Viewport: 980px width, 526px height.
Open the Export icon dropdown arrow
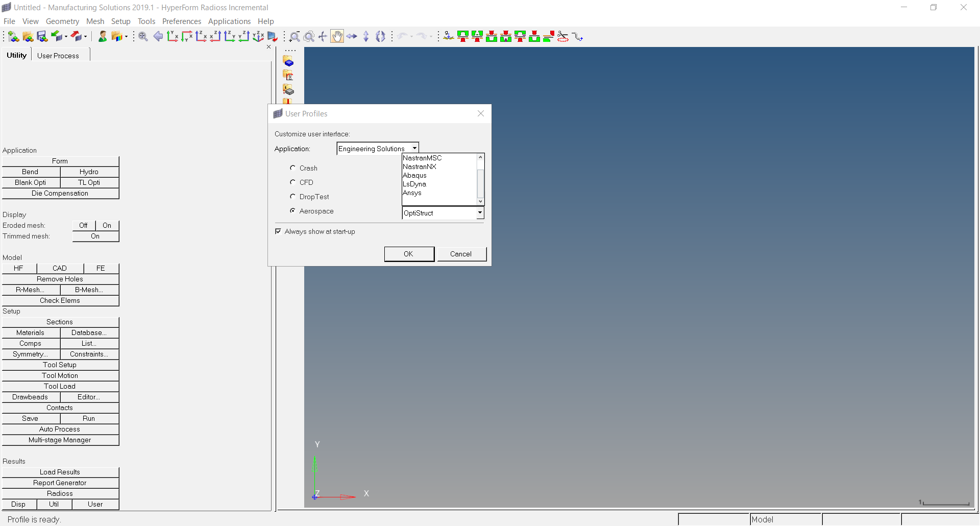pos(86,36)
